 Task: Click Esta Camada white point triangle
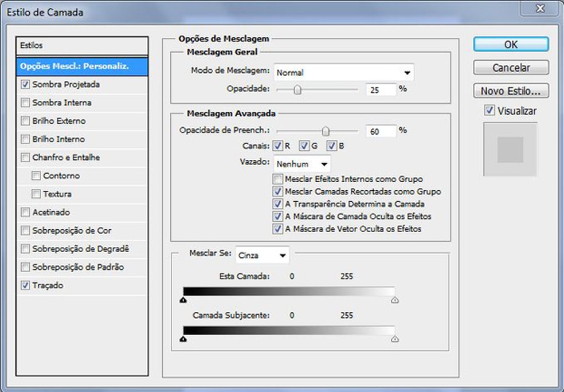[395, 300]
